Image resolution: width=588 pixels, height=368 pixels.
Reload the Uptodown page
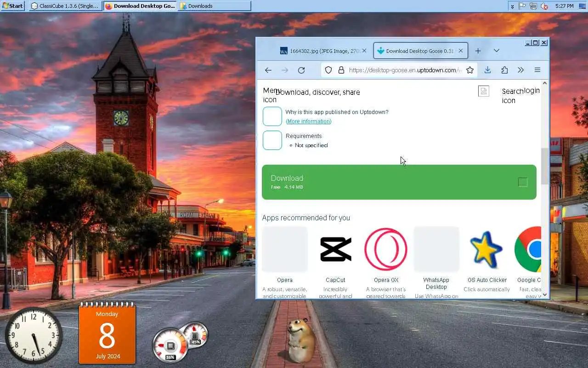click(301, 70)
